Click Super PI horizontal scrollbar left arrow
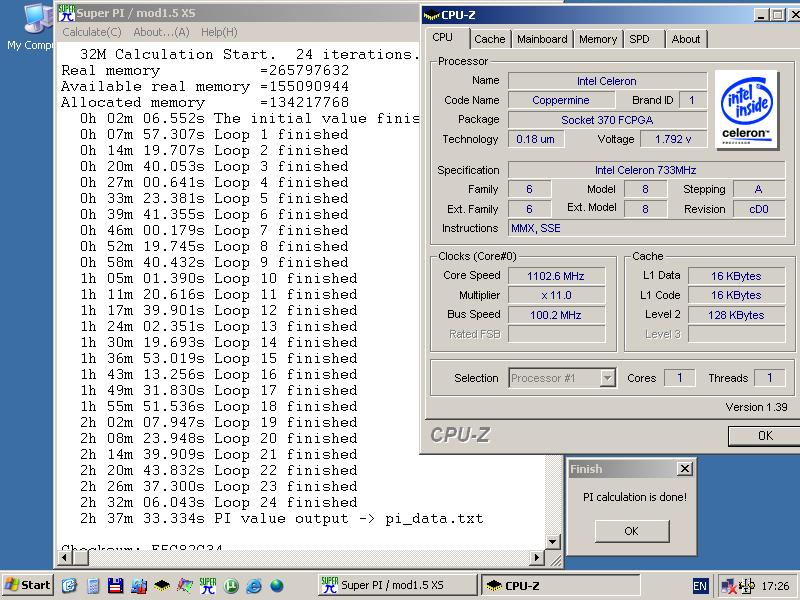The image size is (800, 600). point(64,558)
